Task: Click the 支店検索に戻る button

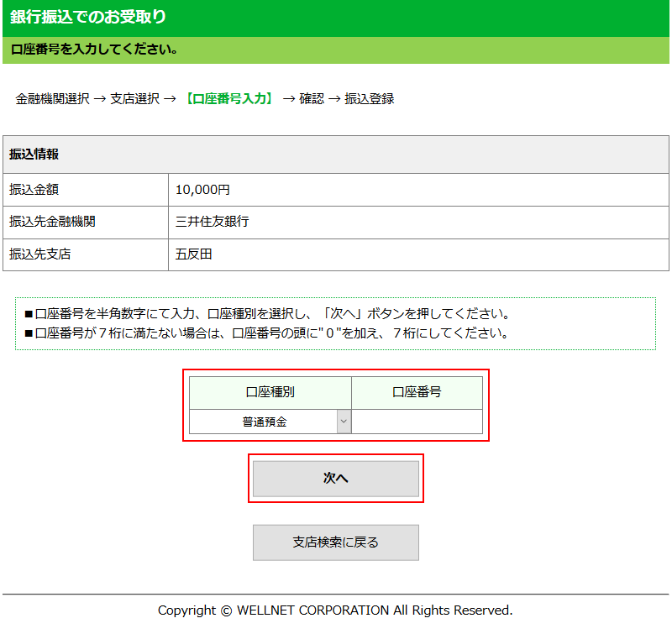Action: pos(335,542)
